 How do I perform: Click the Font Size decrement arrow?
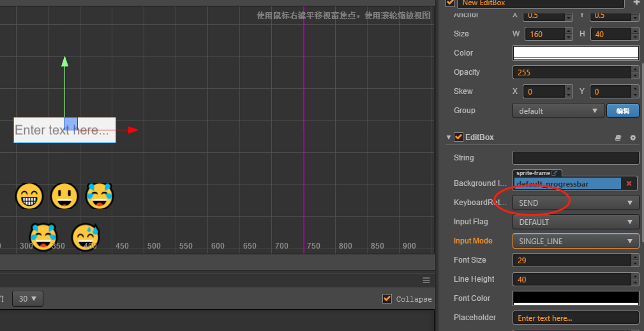click(635, 263)
